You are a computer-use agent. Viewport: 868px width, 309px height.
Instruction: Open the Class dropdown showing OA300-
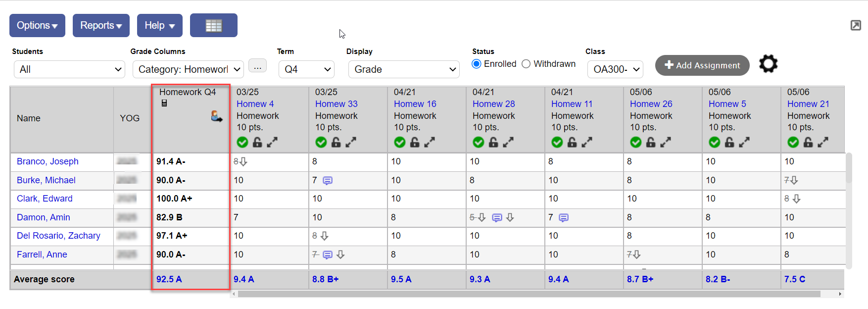pos(615,69)
